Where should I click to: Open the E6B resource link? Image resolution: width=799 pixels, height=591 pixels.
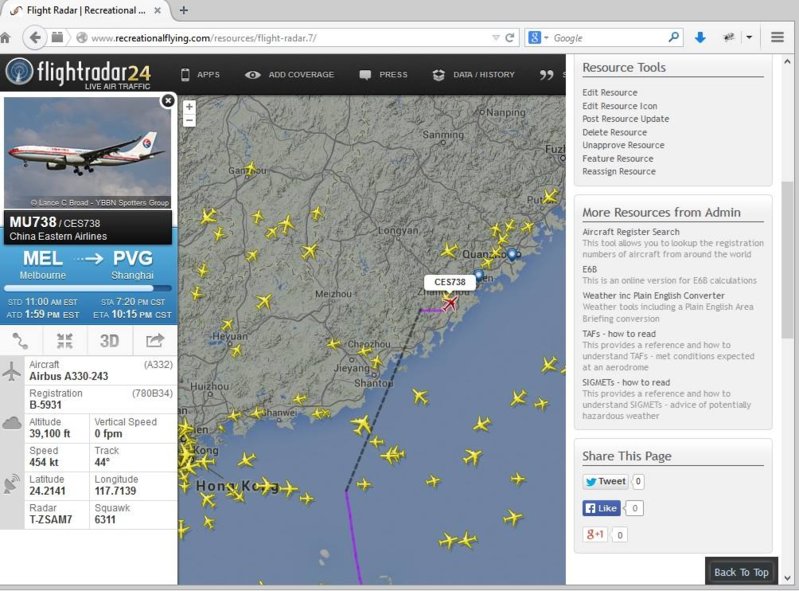pyautogui.click(x=590, y=269)
